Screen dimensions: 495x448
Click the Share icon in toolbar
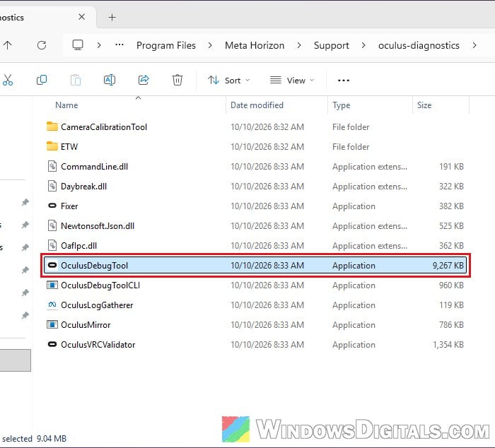coord(144,80)
